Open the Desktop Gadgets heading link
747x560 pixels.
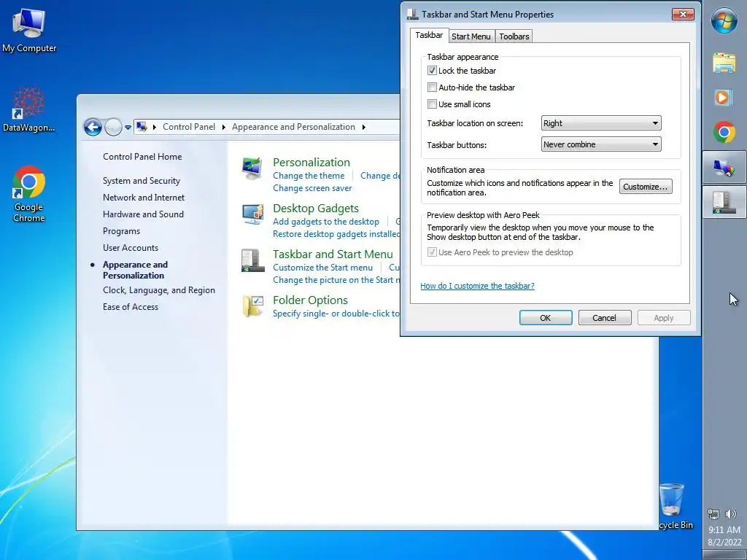pyautogui.click(x=315, y=208)
